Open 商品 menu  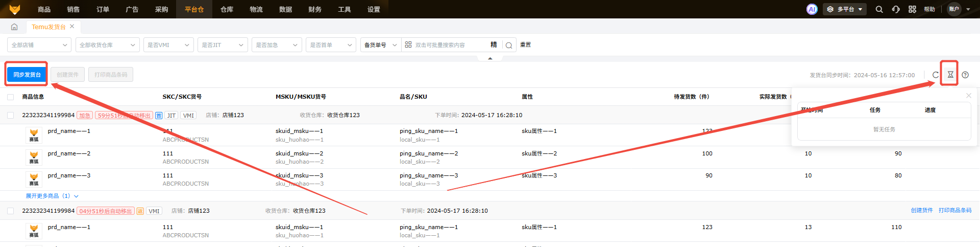tap(44, 9)
